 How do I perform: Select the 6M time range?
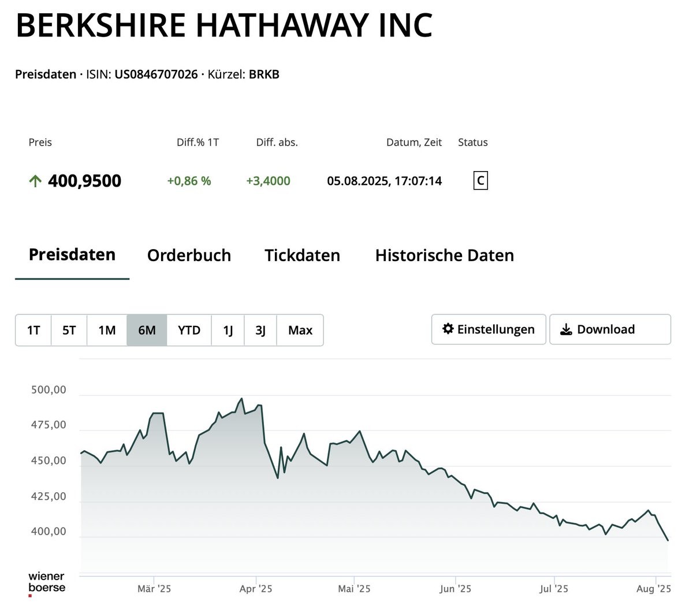tap(147, 330)
